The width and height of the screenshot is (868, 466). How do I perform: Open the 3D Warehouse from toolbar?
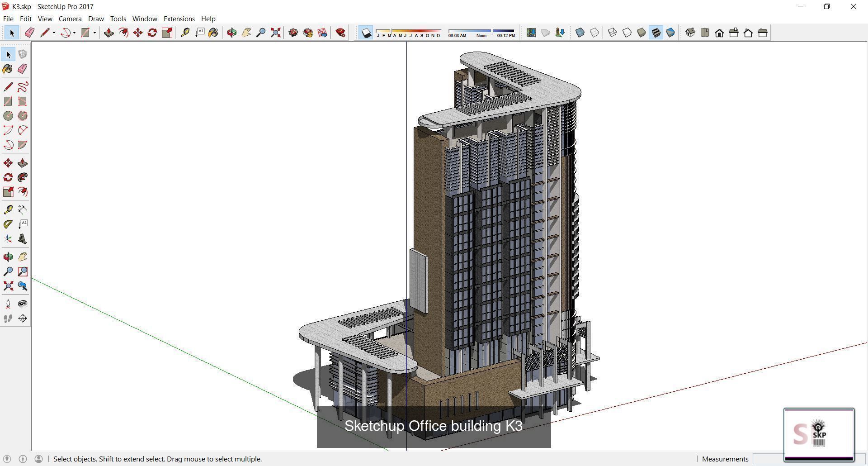tap(293, 33)
